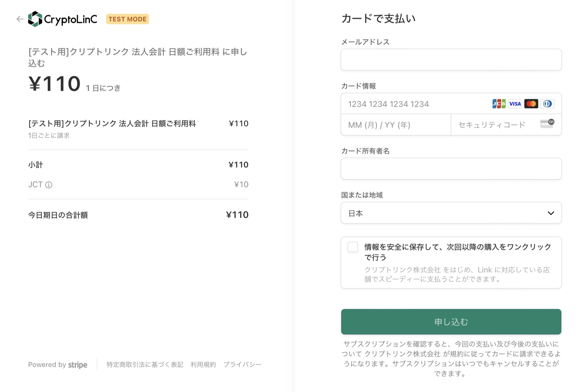582x392 pixels.
Task: Click the CryptoLinC logo
Action: (x=63, y=19)
